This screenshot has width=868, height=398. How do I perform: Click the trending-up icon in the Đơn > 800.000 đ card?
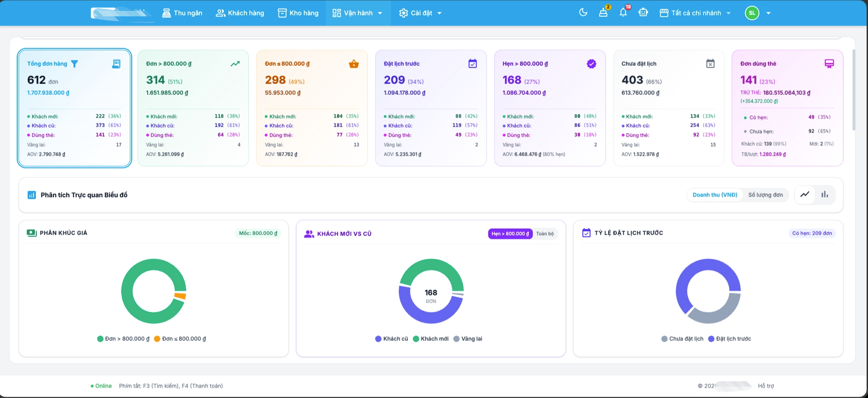coord(235,64)
